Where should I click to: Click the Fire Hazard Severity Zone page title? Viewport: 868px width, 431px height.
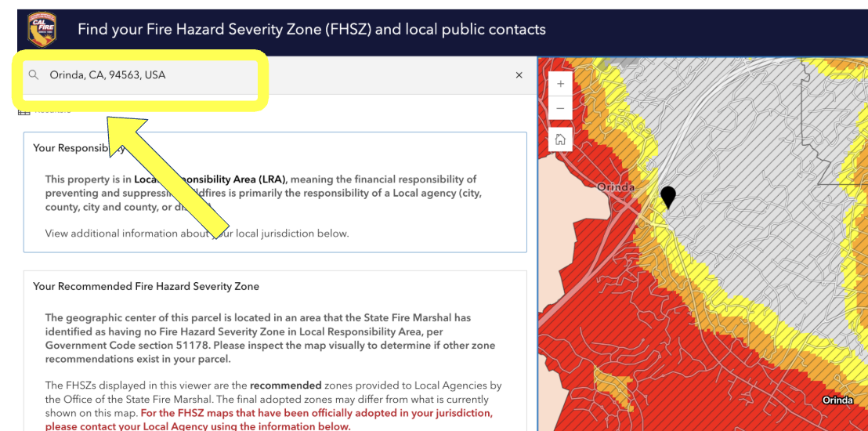[311, 30]
